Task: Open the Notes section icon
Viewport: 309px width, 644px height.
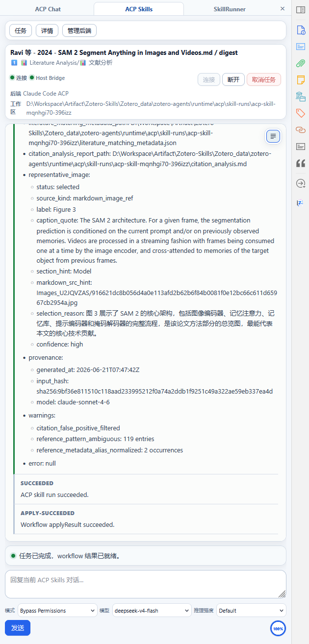Action: click(301, 79)
